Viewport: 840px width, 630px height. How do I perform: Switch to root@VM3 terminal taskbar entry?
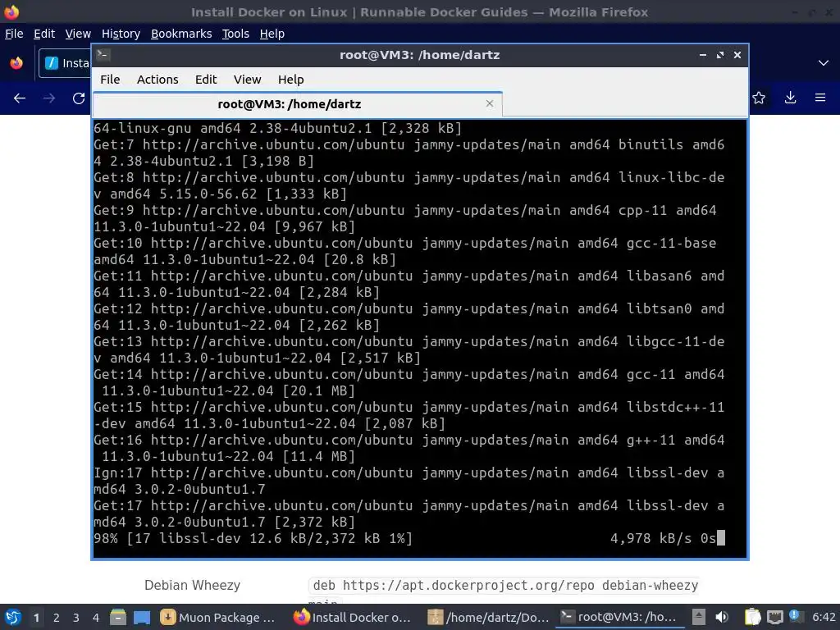coord(620,617)
